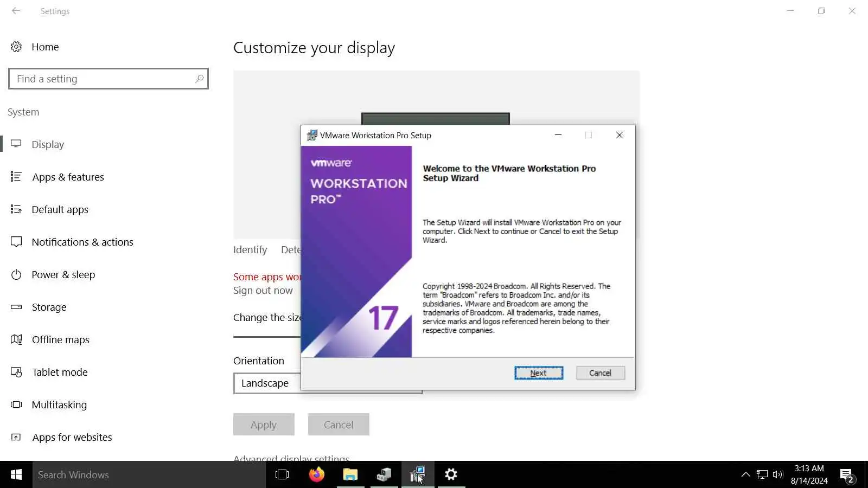Click the network tray icon

coord(762,474)
